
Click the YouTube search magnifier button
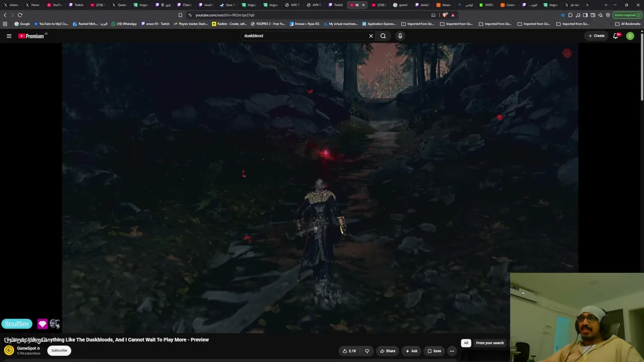click(x=383, y=36)
